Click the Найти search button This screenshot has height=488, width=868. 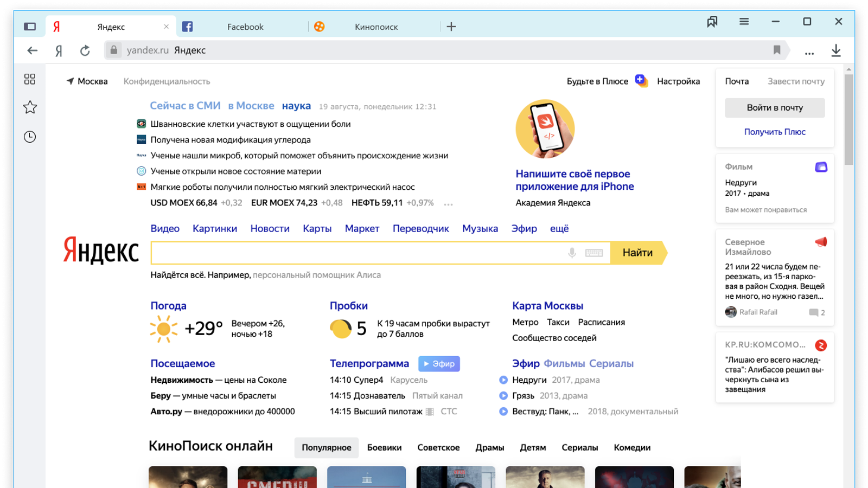pyautogui.click(x=639, y=253)
